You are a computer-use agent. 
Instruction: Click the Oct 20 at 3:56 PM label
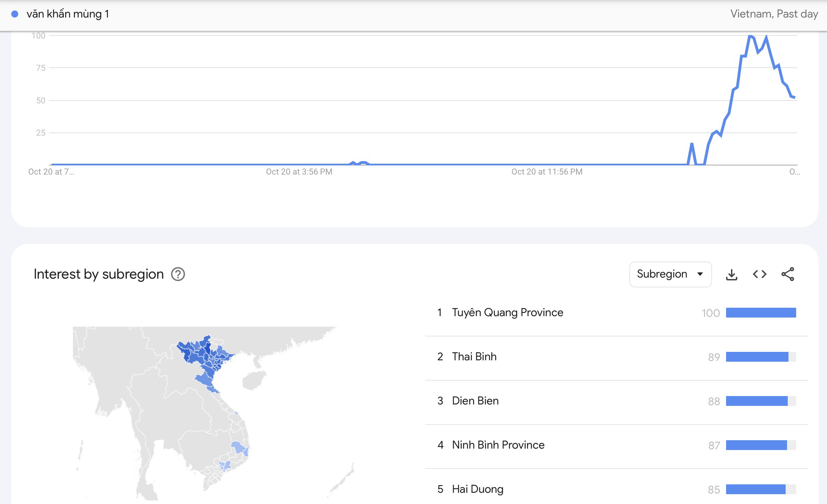pos(299,172)
